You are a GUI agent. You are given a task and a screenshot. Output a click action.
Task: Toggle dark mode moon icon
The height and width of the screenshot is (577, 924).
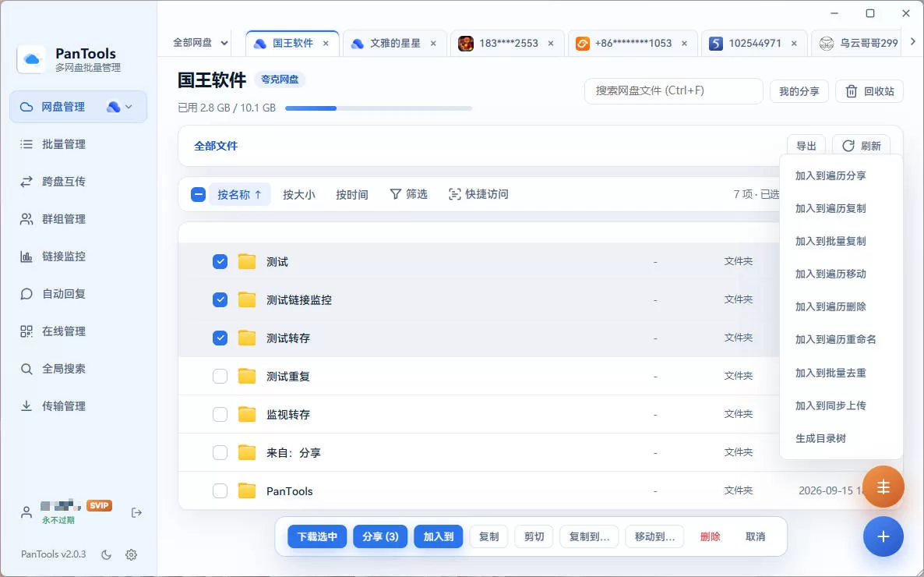(x=106, y=554)
